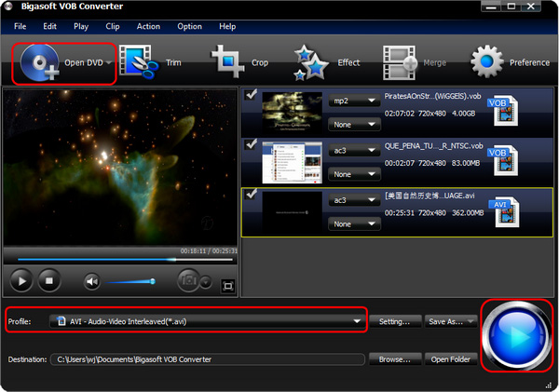Open the Action menu
The image size is (559, 392).
(x=148, y=26)
